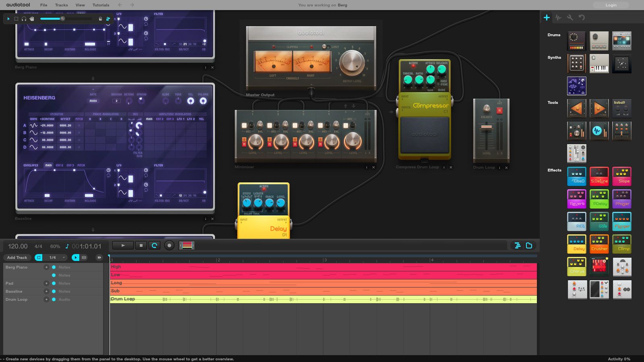644x362 pixels.
Task: Pick the piano keyboard synth device
Action: 599,64
